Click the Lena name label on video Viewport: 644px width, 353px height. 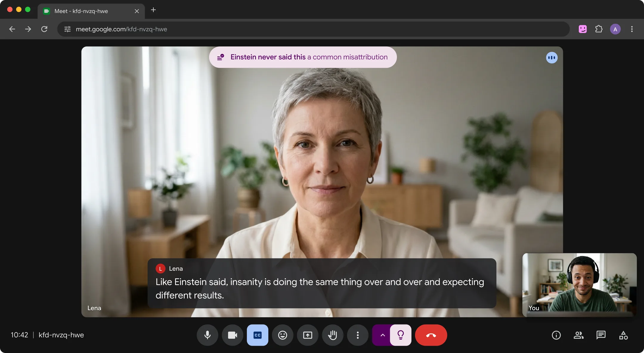pos(94,308)
